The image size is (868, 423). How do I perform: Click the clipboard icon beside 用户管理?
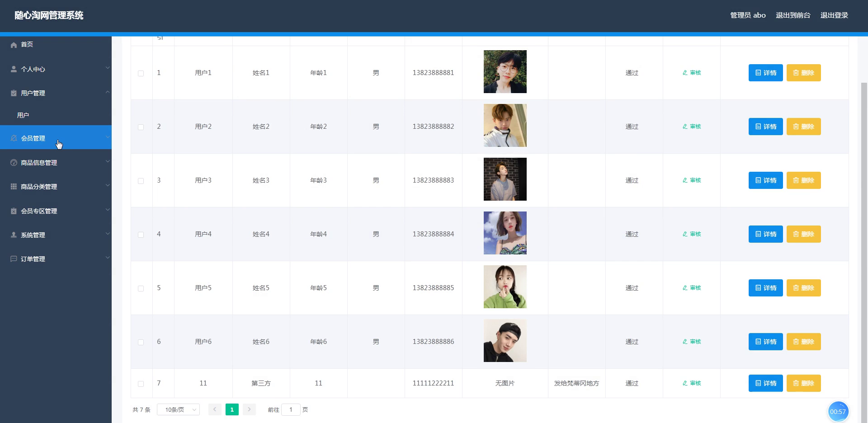tap(14, 93)
